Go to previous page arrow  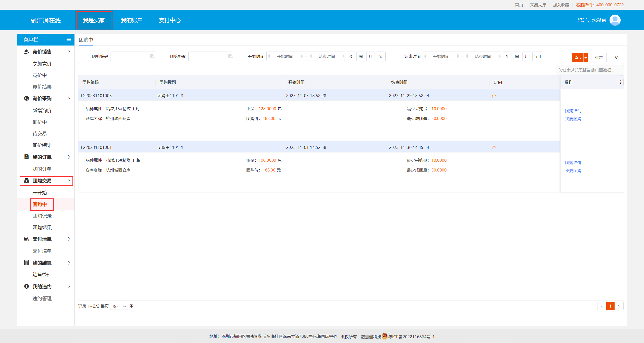click(x=602, y=306)
